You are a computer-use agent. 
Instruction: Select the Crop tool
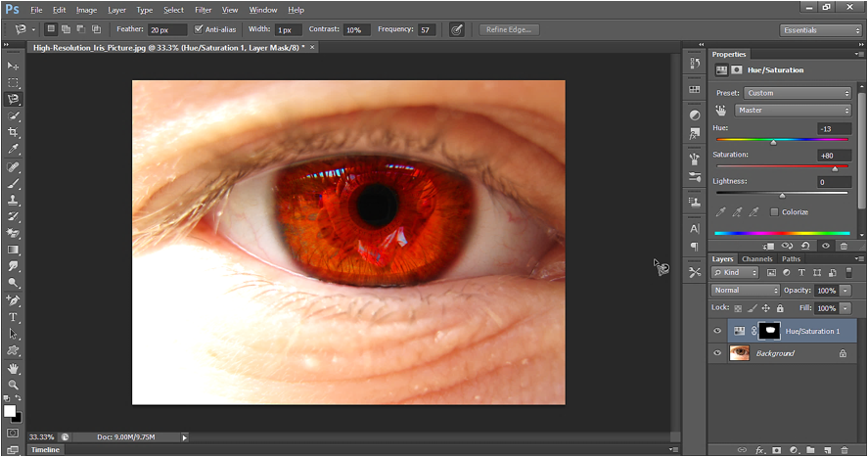pos(14,132)
